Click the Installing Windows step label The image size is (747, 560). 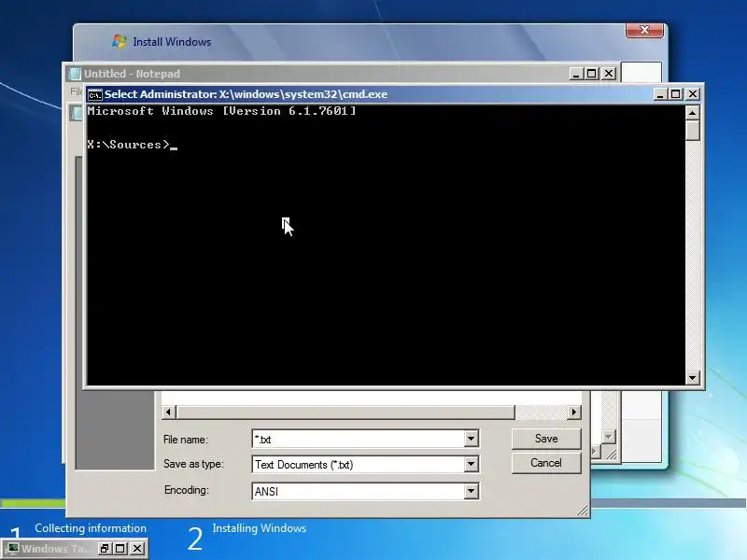pyautogui.click(x=260, y=528)
